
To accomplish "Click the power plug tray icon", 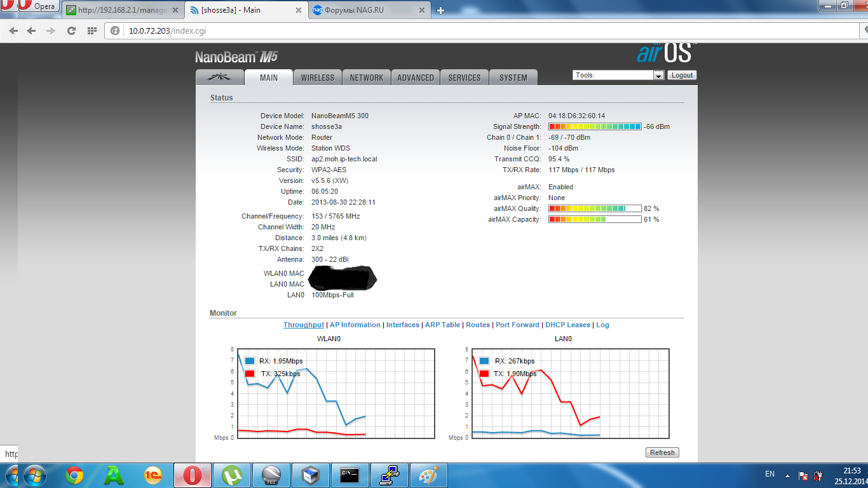I will (818, 475).
